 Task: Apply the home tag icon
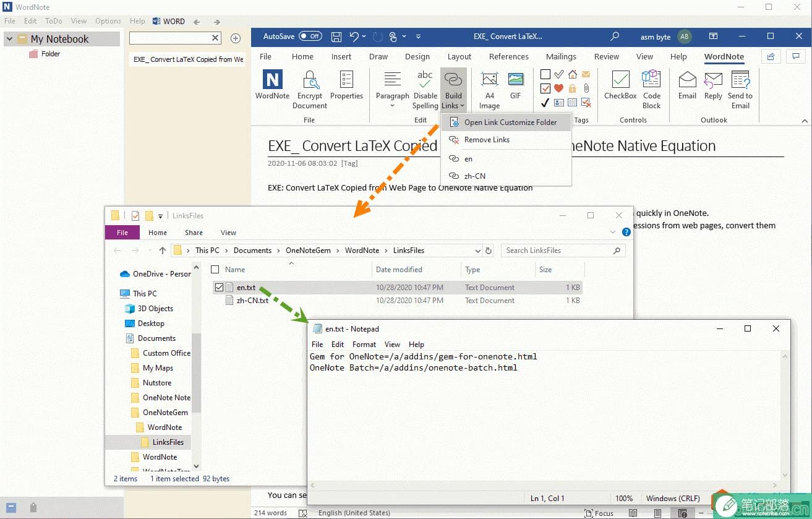tap(572, 74)
